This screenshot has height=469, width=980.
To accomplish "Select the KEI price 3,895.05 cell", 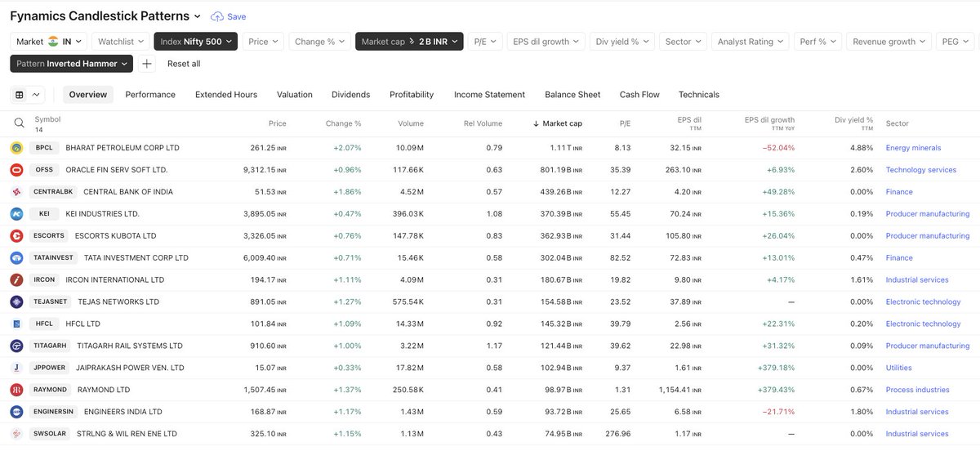I will (265, 214).
